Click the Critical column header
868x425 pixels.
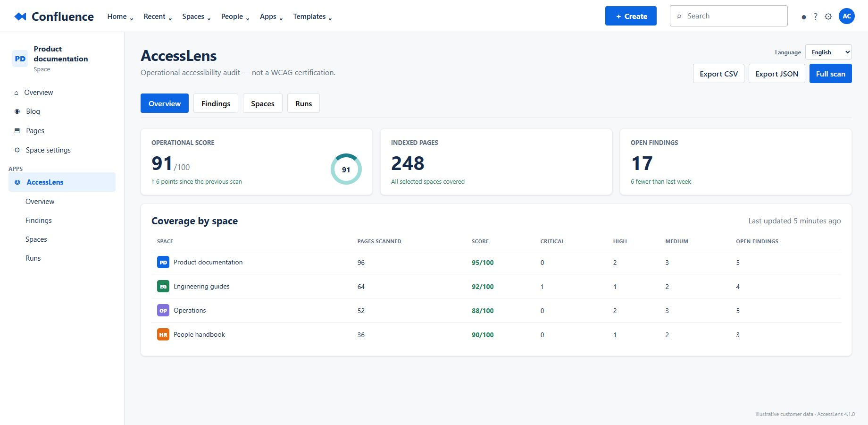pyautogui.click(x=552, y=241)
